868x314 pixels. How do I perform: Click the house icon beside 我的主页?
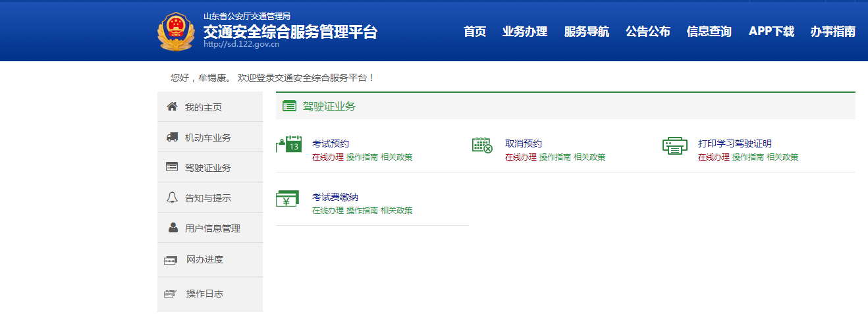pos(172,107)
